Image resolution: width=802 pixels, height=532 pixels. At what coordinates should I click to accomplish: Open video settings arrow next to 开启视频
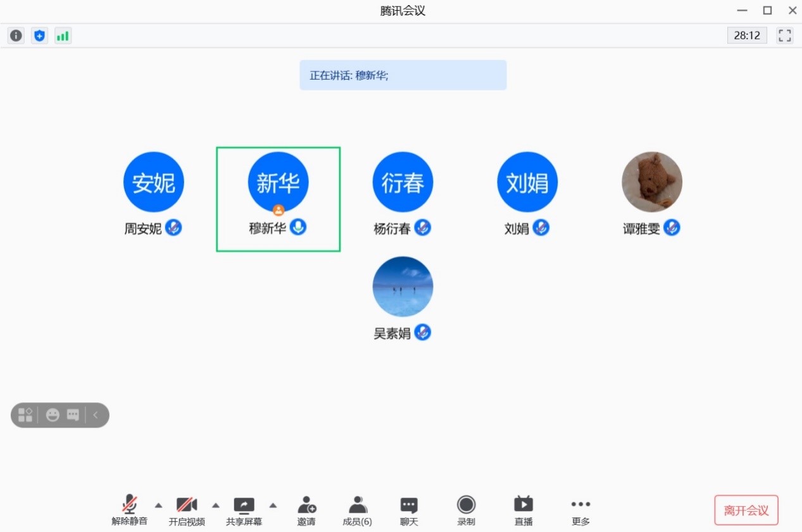(216, 505)
